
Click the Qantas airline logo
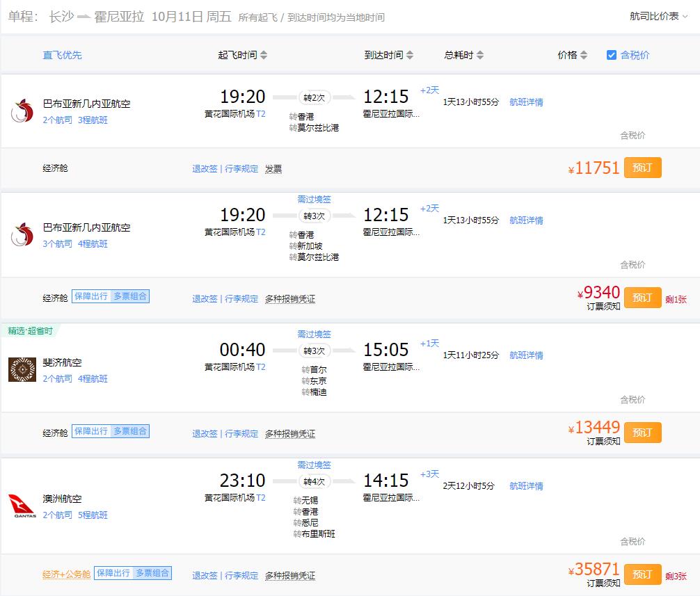pos(22,506)
